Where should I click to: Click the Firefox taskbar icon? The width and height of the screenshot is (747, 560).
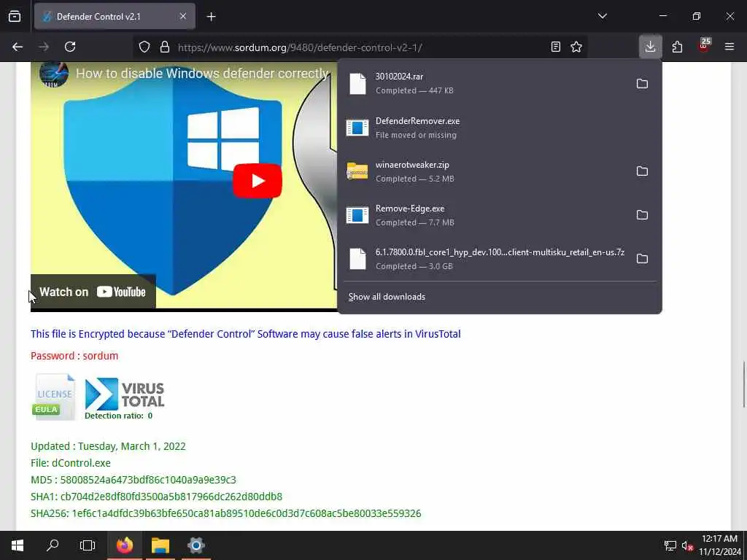click(x=125, y=545)
